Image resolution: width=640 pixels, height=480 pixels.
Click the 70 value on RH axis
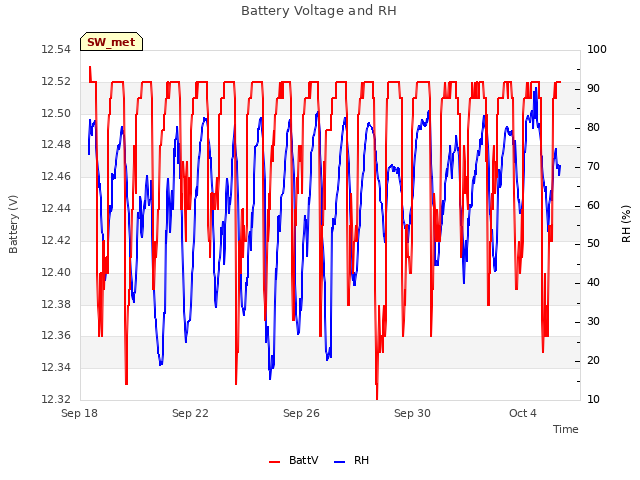click(x=593, y=167)
